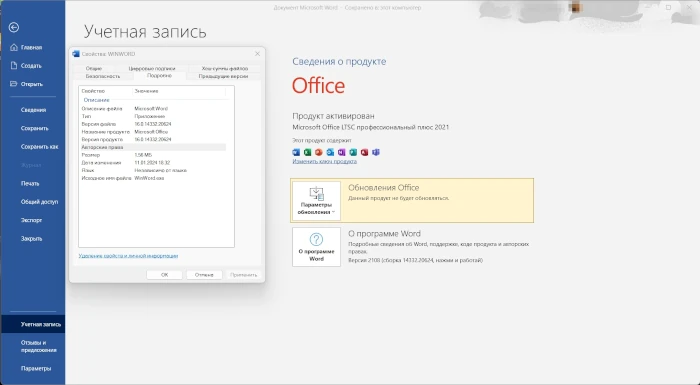700x385 pixels.
Task: Click the Версия продукта property name
Action: coord(102,139)
